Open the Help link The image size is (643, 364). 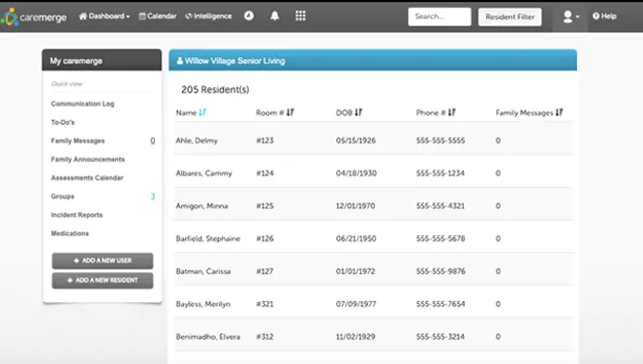point(604,16)
